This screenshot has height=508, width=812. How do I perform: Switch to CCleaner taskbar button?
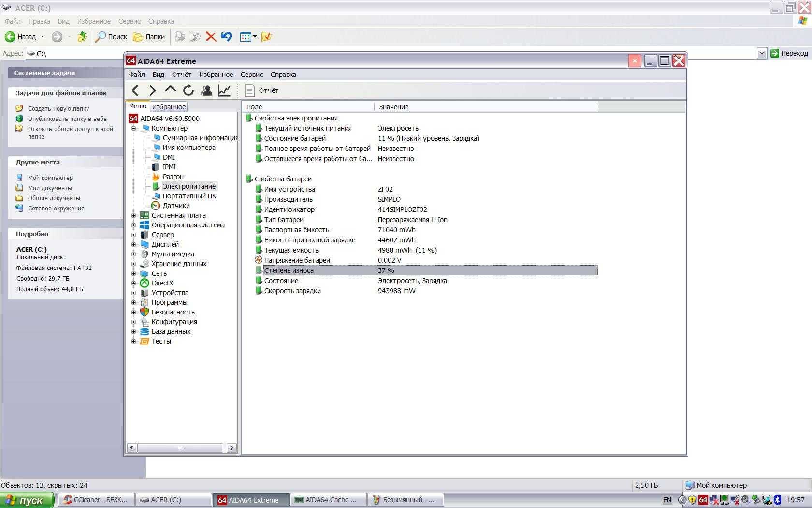pos(96,500)
